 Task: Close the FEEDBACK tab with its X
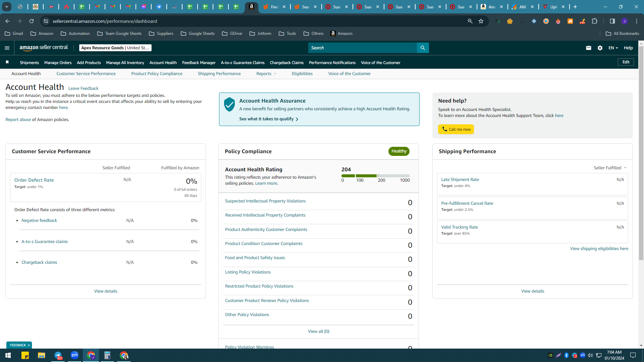(29, 345)
